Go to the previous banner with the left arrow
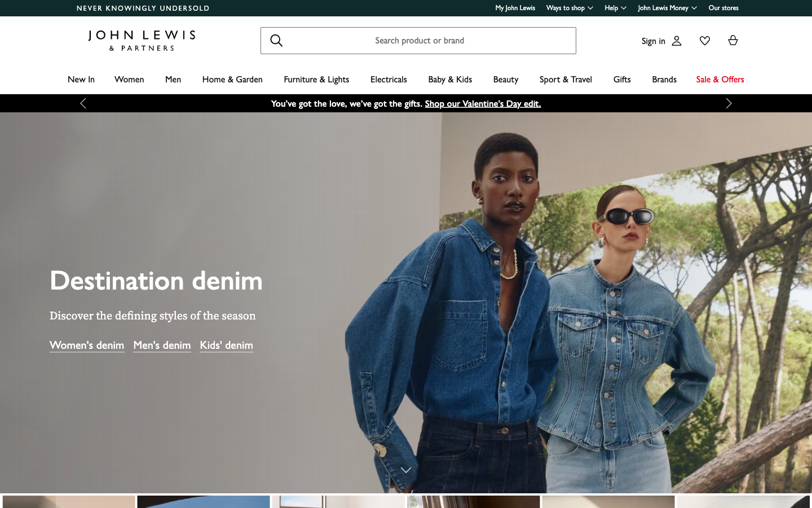 click(x=83, y=103)
